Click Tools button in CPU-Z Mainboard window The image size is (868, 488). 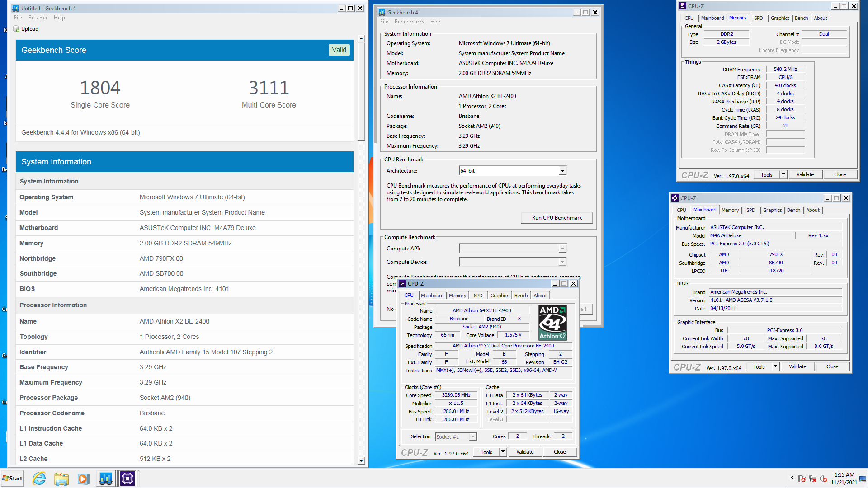click(x=759, y=366)
